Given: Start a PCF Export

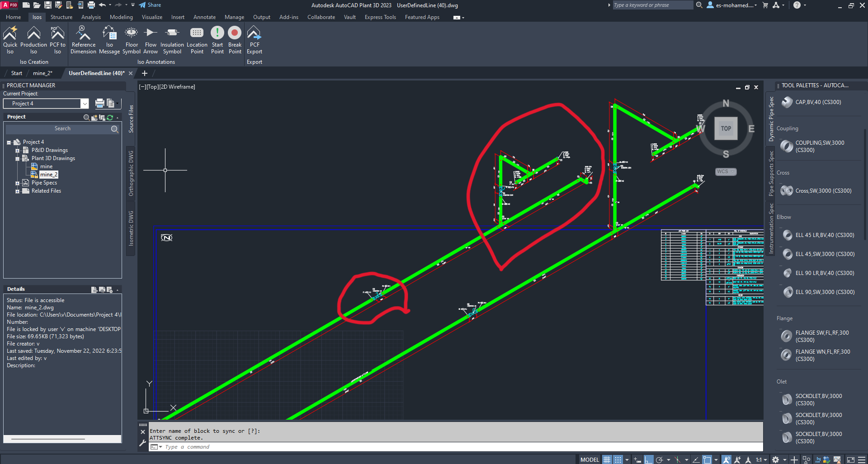Looking at the screenshot, I should point(255,39).
